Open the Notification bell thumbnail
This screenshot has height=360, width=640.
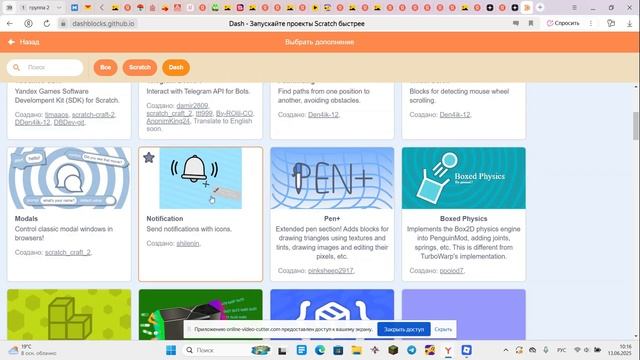pyautogui.click(x=200, y=178)
